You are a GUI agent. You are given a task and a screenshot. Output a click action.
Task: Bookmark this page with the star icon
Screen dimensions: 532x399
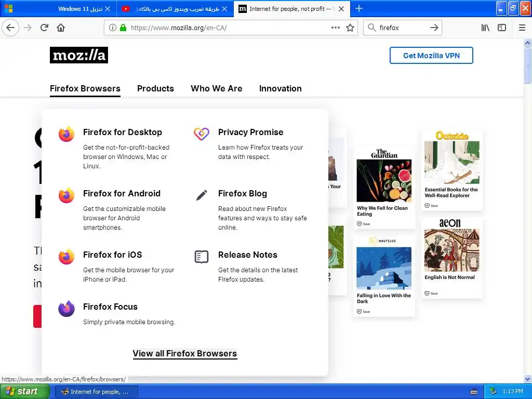pyautogui.click(x=350, y=28)
